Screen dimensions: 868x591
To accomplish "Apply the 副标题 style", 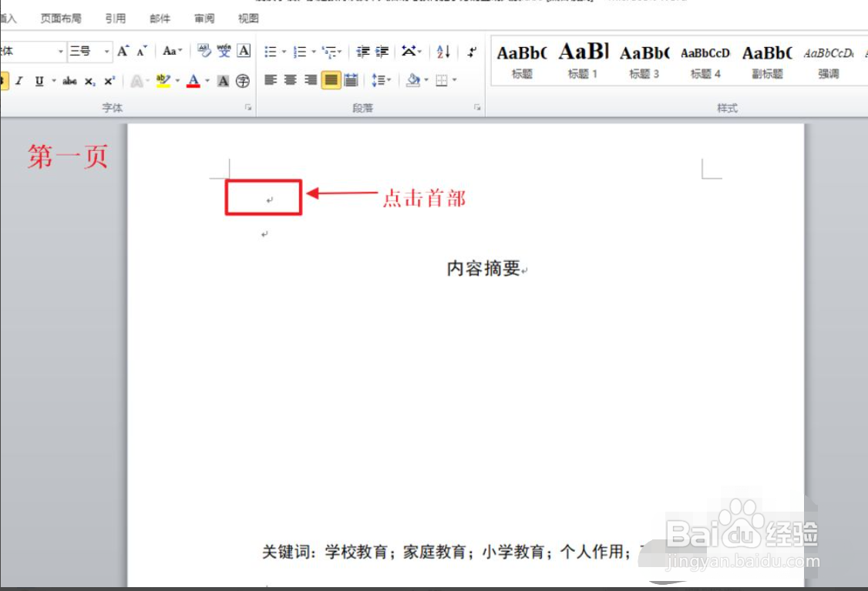I will click(x=767, y=62).
